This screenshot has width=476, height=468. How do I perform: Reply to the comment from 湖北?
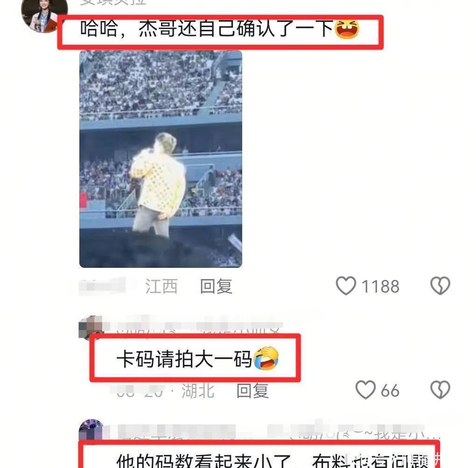252,391
